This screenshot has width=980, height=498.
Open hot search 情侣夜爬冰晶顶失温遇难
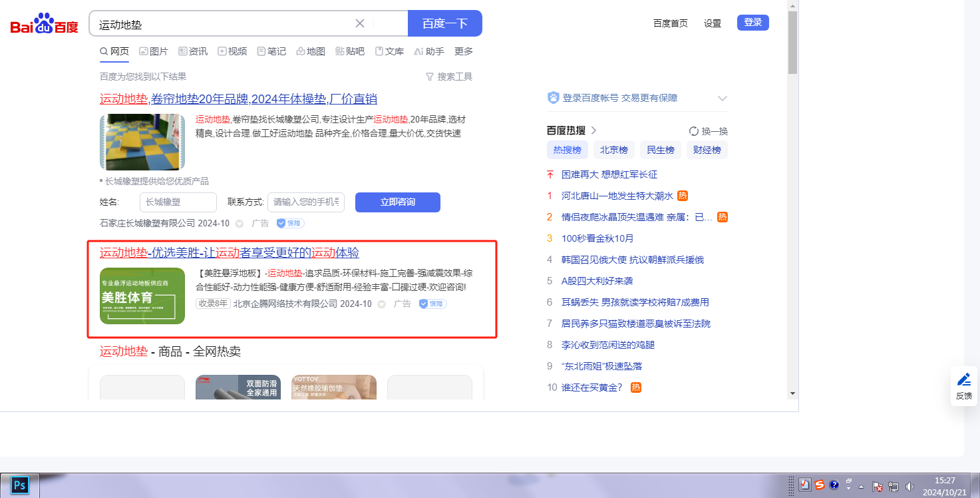click(x=637, y=217)
